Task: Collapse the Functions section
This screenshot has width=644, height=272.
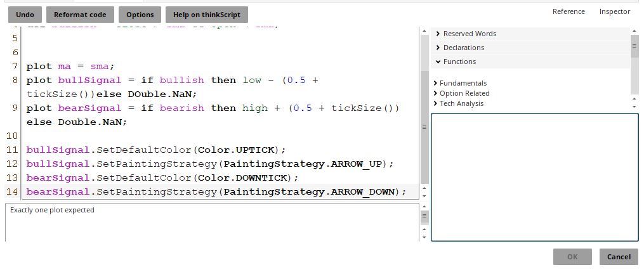Action: pyautogui.click(x=530, y=62)
